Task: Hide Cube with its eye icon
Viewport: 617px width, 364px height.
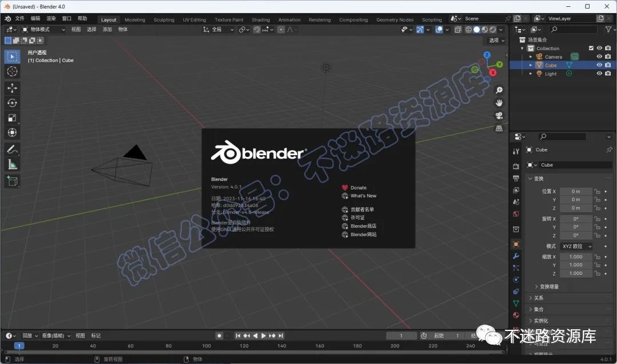Action: (x=599, y=65)
